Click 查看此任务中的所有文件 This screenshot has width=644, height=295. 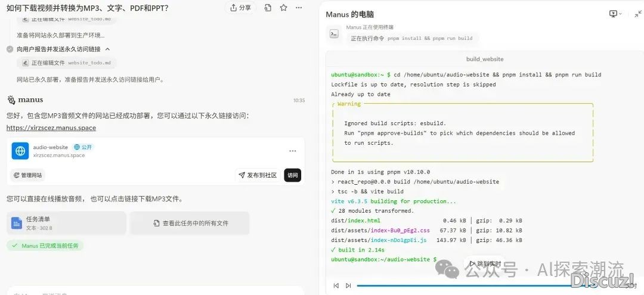(x=190, y=223)
